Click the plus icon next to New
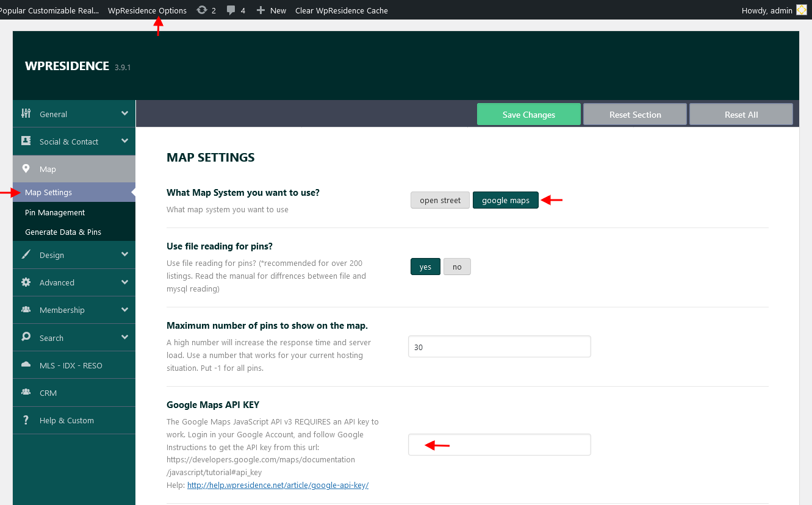This screenshot has height=505, width=812. click(x=260, y=10)
